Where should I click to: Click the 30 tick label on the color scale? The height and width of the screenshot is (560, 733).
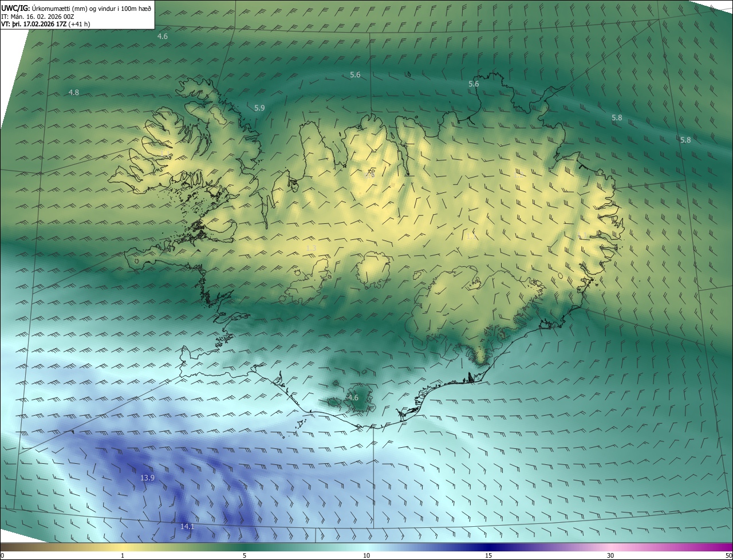click(x=610, y=555)
